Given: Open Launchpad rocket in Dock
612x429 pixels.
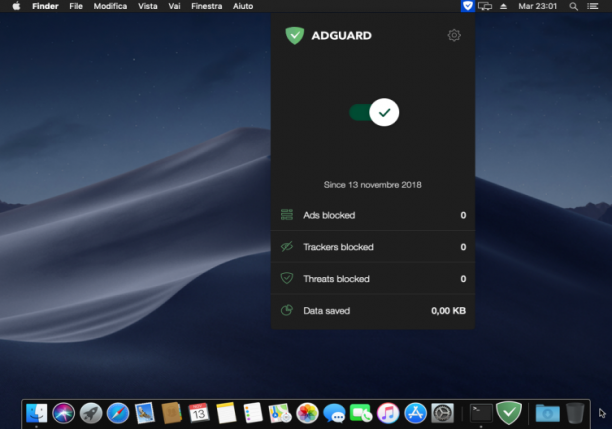Looking at the screenshot, I should [x=91, y=413].
